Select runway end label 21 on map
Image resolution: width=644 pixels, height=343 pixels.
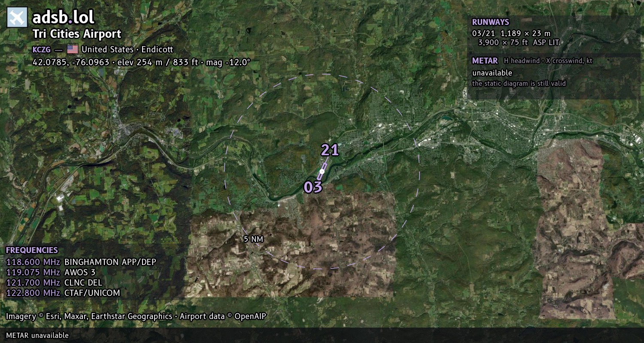click(330, 150)
